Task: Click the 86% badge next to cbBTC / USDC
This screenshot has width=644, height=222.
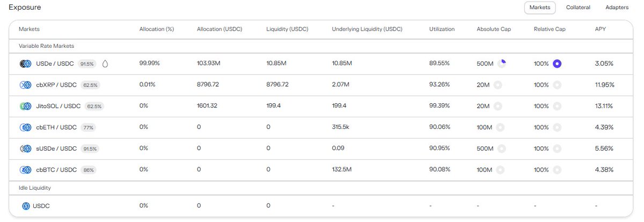Action: coord(88,170)
